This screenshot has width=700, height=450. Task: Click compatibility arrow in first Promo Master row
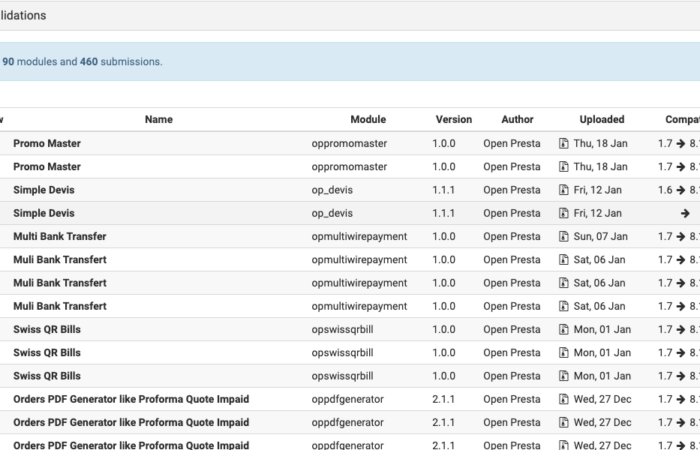tap(680, 144)
